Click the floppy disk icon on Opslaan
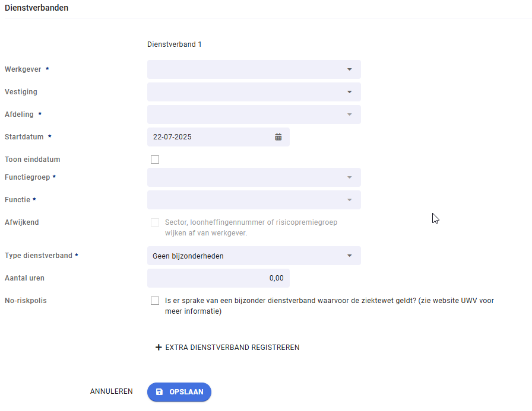The width and height of the screenshot is (532, 411). click(159, 391)
